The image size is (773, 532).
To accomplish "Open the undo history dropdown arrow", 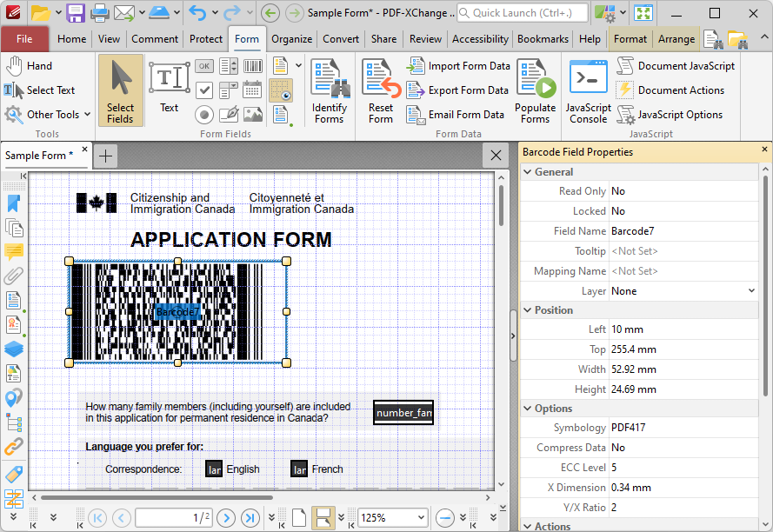I will click(215, 13).
